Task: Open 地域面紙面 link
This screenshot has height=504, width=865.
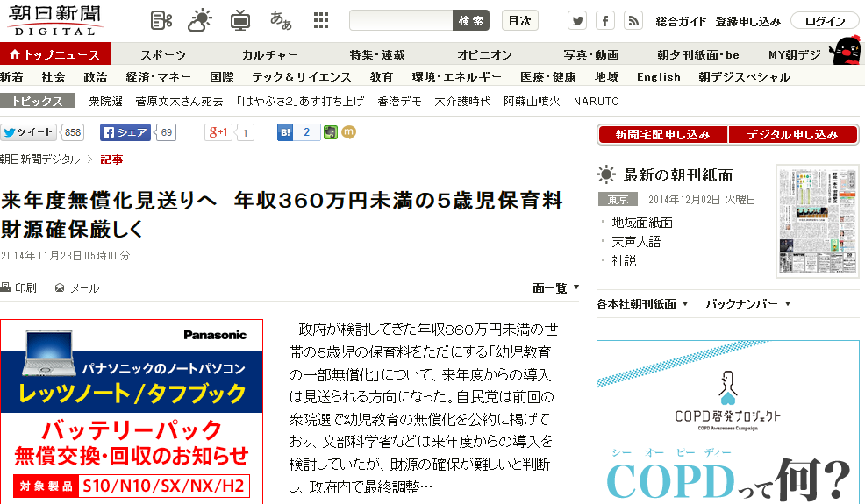Action: (642, 223)
